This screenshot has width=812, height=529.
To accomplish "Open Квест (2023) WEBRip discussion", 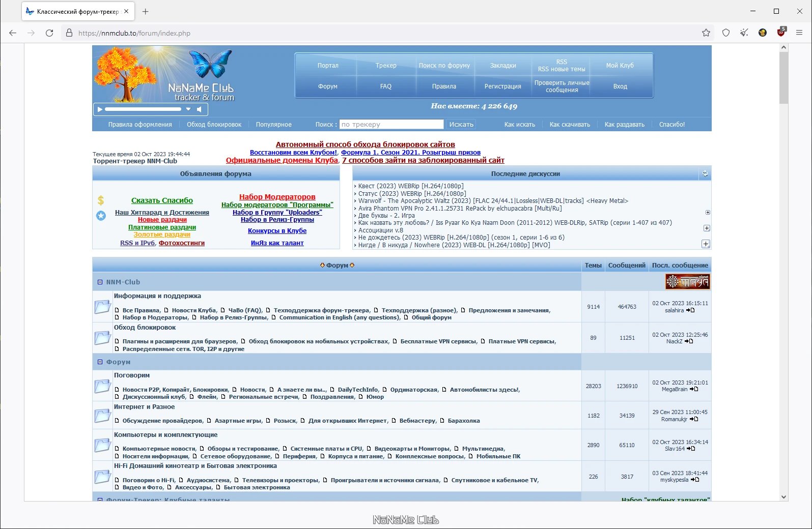I will coord(411,186).
